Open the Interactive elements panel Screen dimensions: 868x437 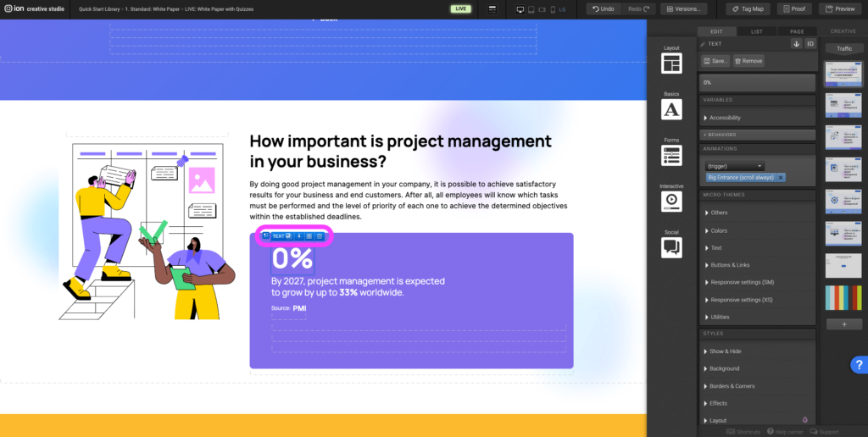tap(671, 201)
